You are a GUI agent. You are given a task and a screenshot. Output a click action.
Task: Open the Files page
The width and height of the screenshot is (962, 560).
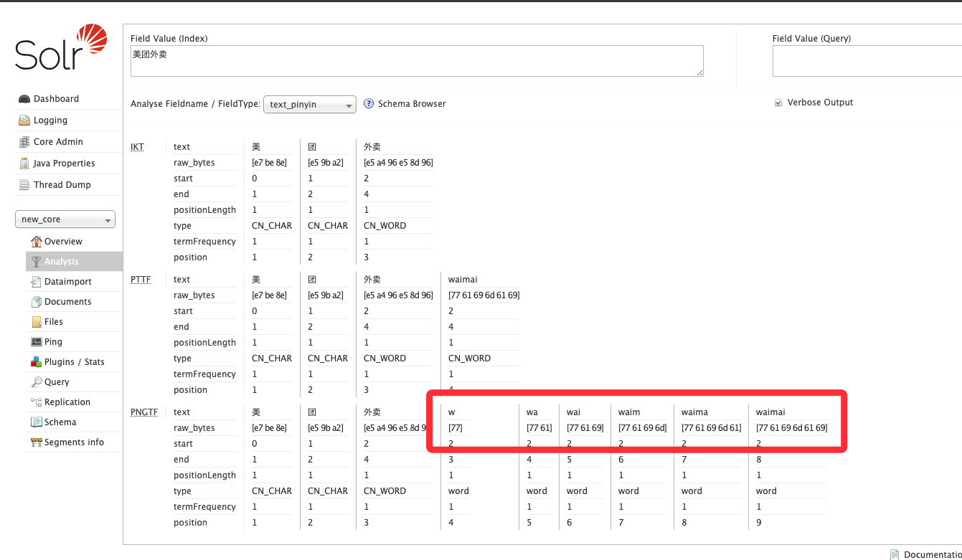54,322
